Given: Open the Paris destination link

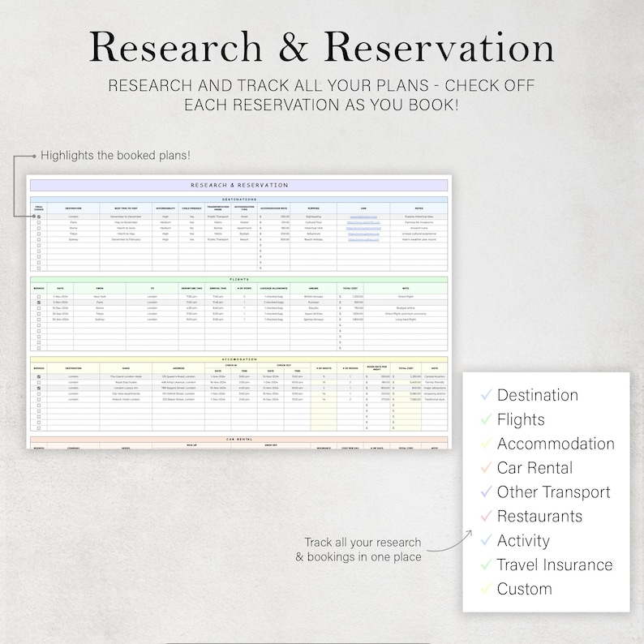Looking at the screenshot, I should click(363, 222).
